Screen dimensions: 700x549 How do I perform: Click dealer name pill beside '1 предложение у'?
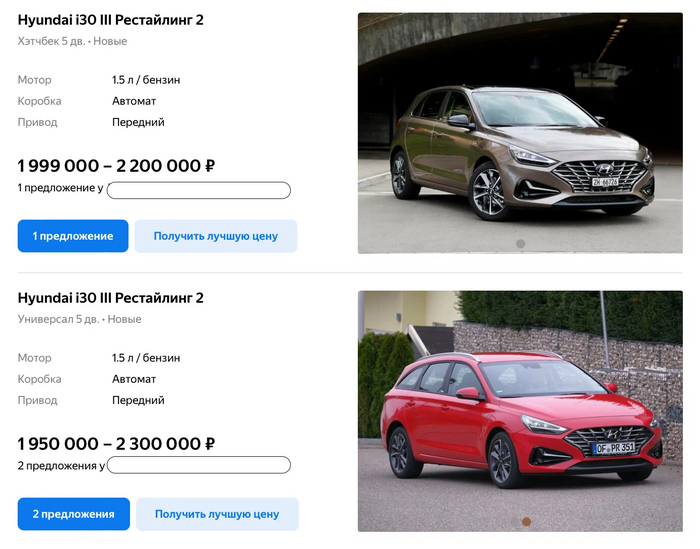pos(199,190)
